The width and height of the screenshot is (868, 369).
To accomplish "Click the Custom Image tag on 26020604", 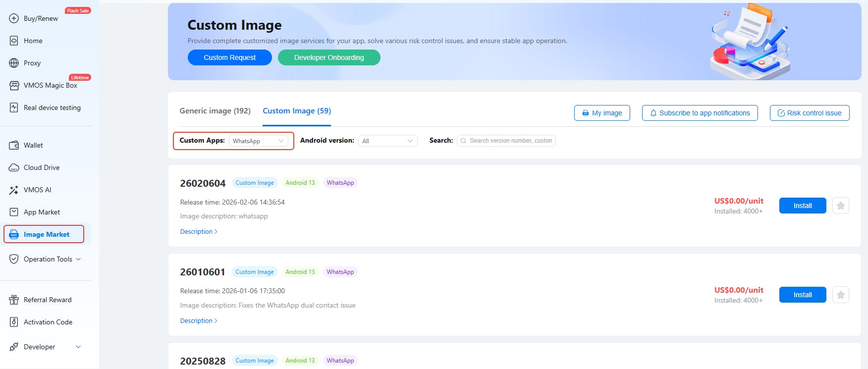I will pos(255,183).
